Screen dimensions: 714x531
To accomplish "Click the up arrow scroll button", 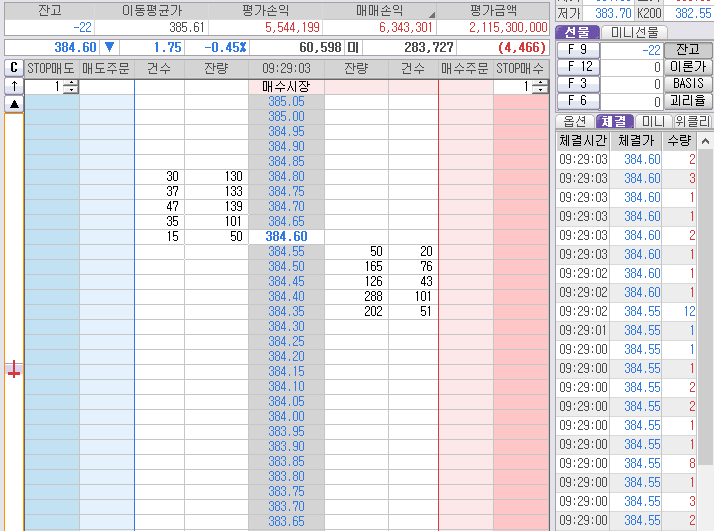I will point(14,86).
